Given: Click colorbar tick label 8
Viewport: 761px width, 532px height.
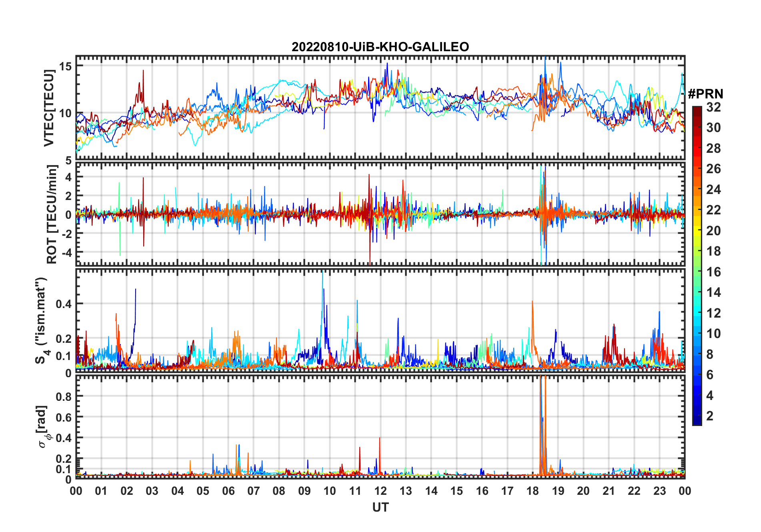Looking at the screenshot, I should click(710, 354).
